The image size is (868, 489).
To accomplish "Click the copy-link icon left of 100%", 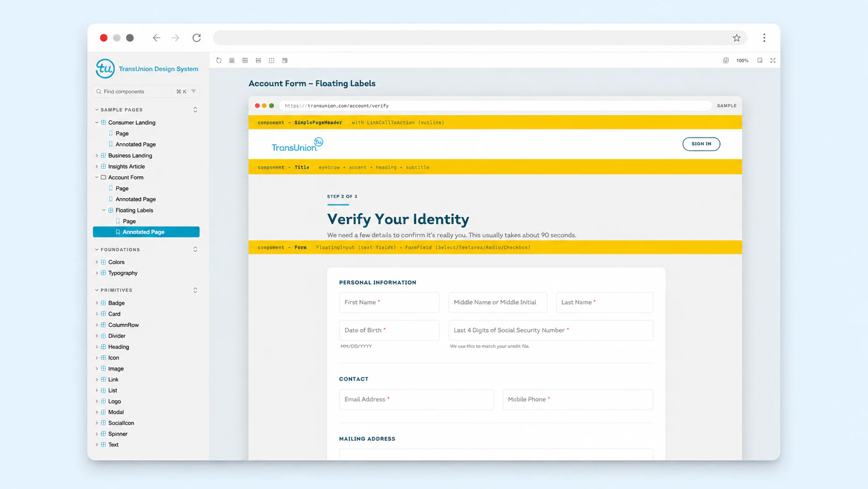I will (x=726, y=61).
